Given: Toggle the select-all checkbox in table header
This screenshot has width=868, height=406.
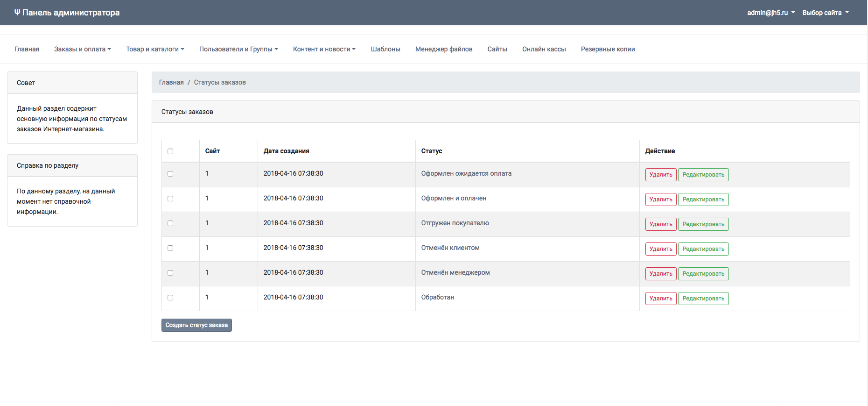Looking at the screenshot, I should click(170, 151).
